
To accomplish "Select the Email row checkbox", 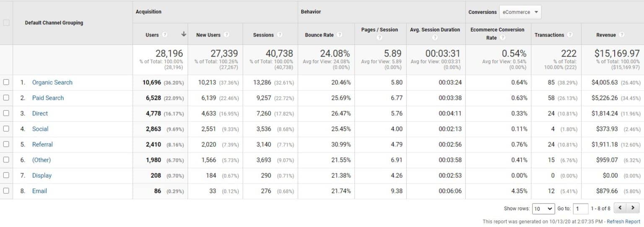I will [x=6, y=191].
